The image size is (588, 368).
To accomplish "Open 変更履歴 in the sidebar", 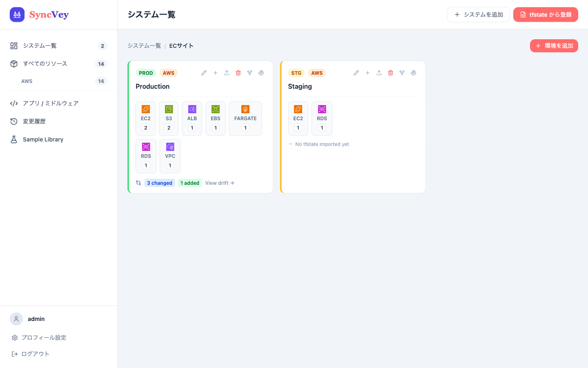I will pyautogui.click(x=58, y=121).
